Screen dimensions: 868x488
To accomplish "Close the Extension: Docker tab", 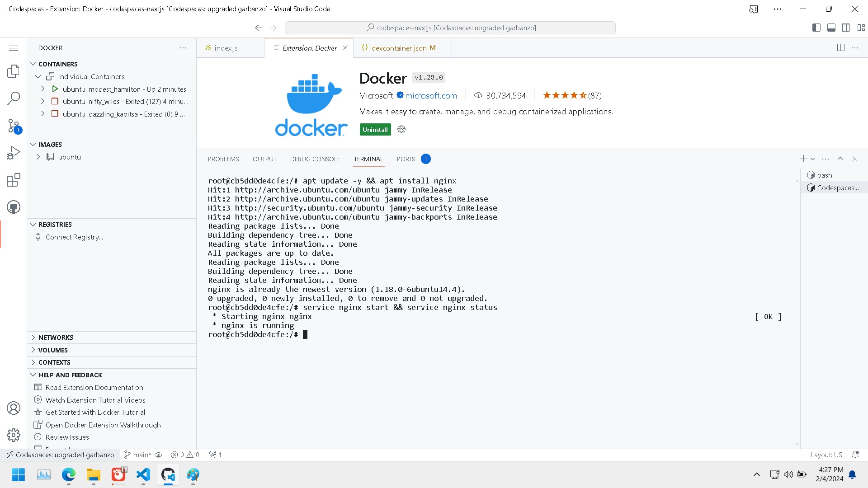I will [x=345, y=48].
